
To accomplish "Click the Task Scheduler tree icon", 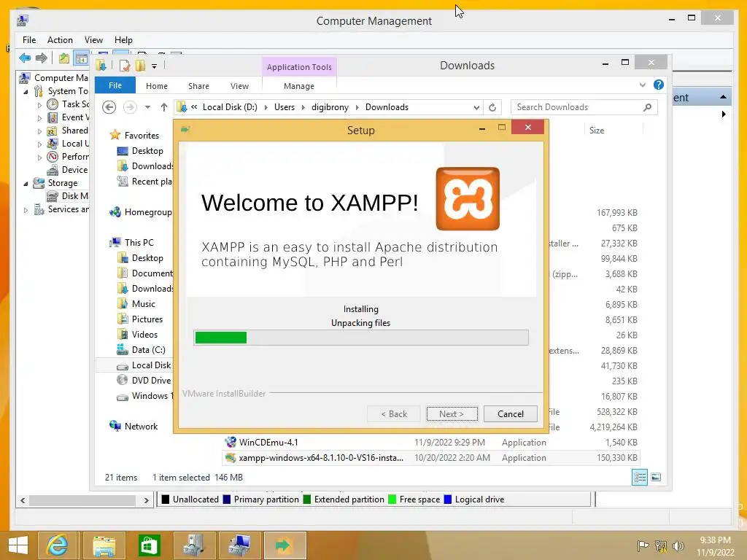I will (53, 104).
